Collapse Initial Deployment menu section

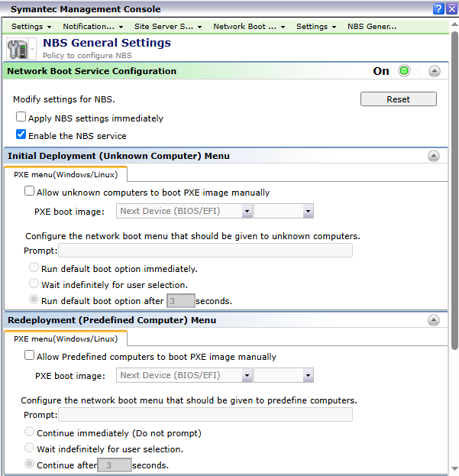(434, 156)
